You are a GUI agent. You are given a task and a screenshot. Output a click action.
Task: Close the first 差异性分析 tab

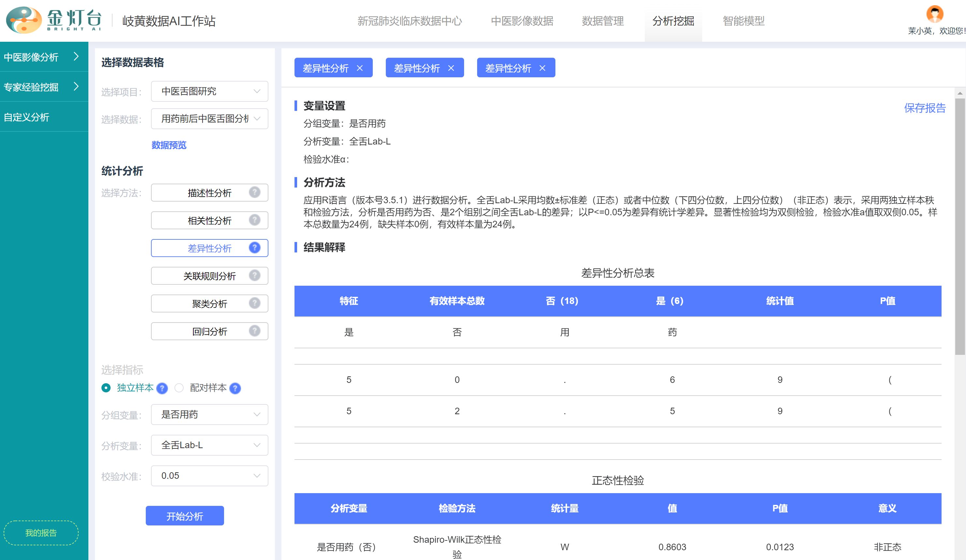tap(360, 68)
